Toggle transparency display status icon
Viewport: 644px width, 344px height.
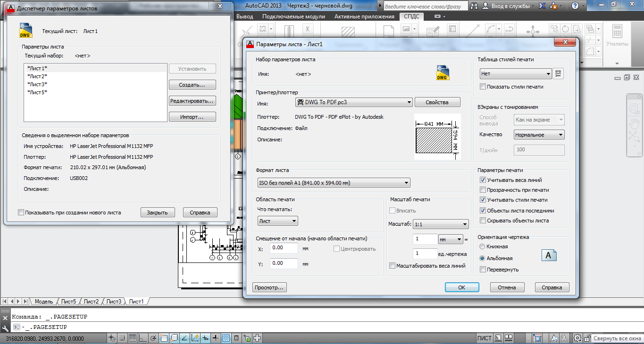click(226, 338)
